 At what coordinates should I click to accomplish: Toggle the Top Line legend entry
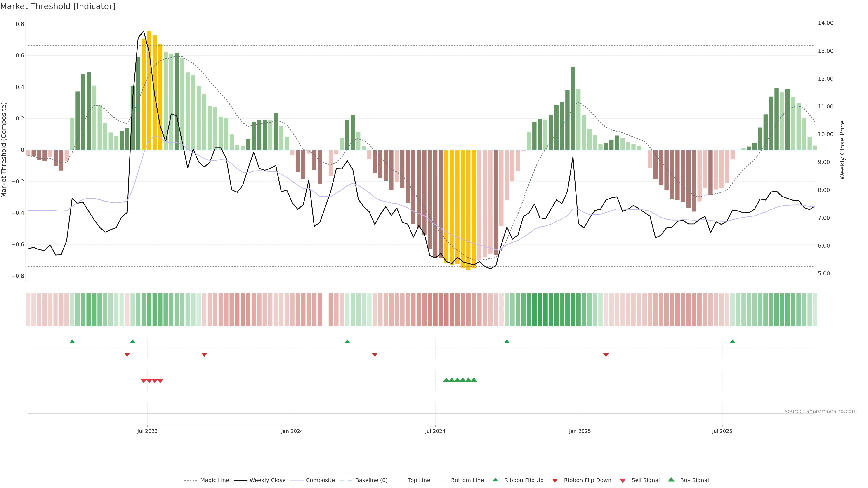click(x=419, y=480)
